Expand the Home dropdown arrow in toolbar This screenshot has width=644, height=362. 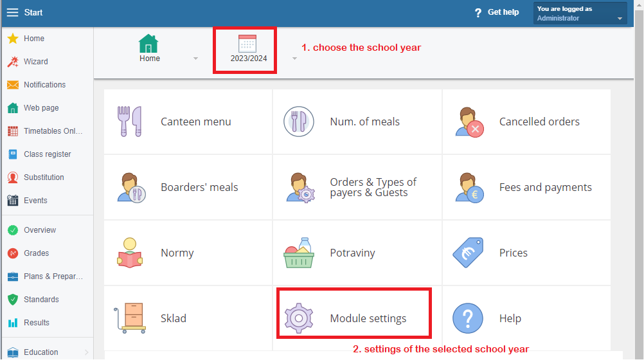click(195, 59)
